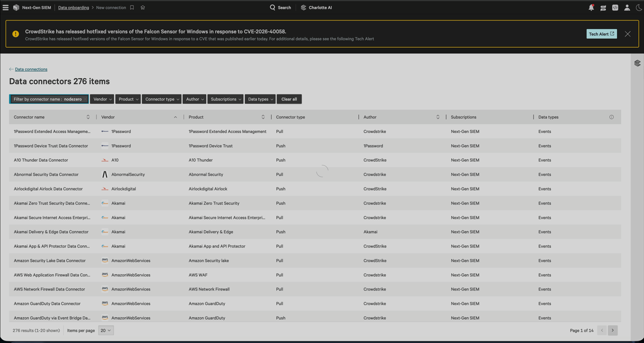Select the 1Password Extended Access Management connector row

pyautogui.click(x=315, y=132)
